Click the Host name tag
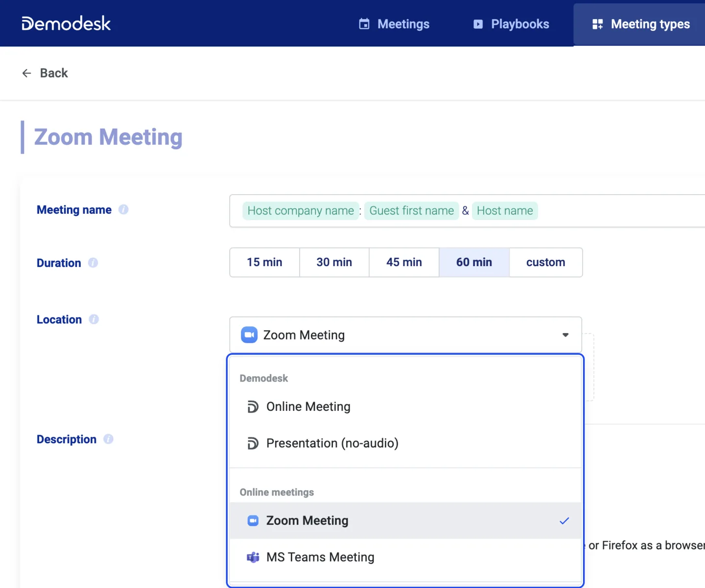This screenshot has width=705, height=588. (x=505, y=211)
